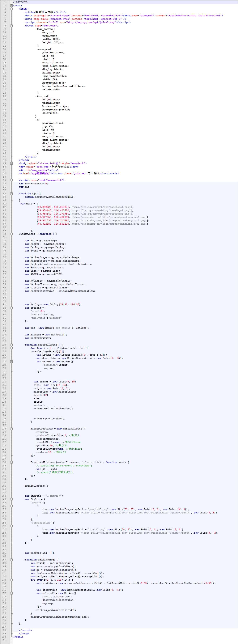The width and height of the screenshot is (238, 644).
Task: Click 'gridSize:30,' option line
Action: (52, 445)
